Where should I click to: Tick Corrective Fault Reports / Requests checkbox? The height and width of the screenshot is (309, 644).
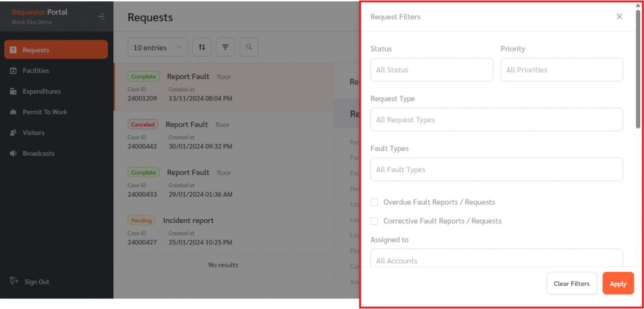point(374,221)
